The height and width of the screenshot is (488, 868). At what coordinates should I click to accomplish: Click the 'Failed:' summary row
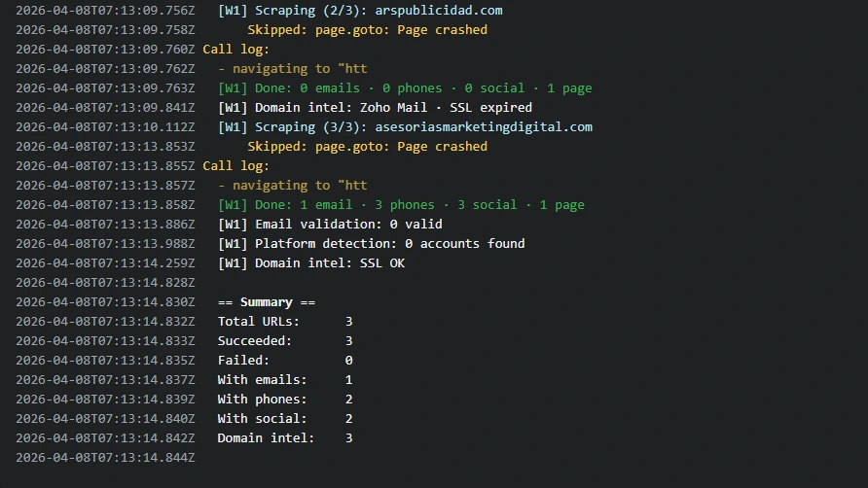(285, 361)
